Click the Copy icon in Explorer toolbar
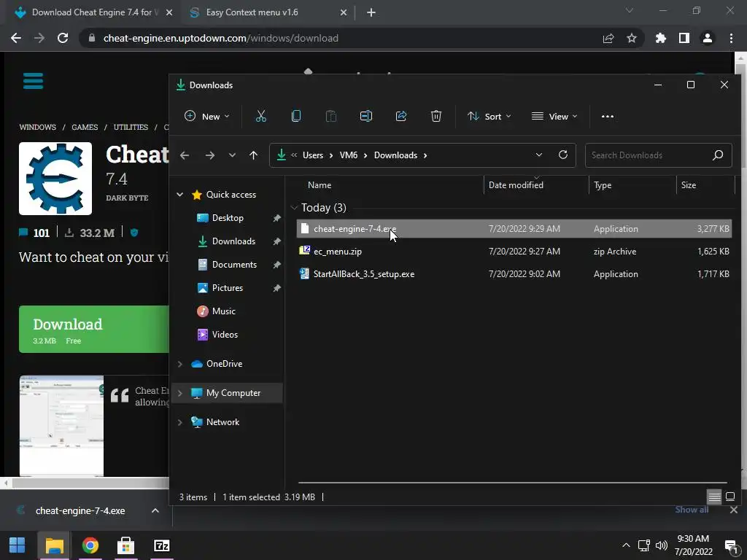Image resolution: width=747 pixels, height=560 pixels. point(296,116)
